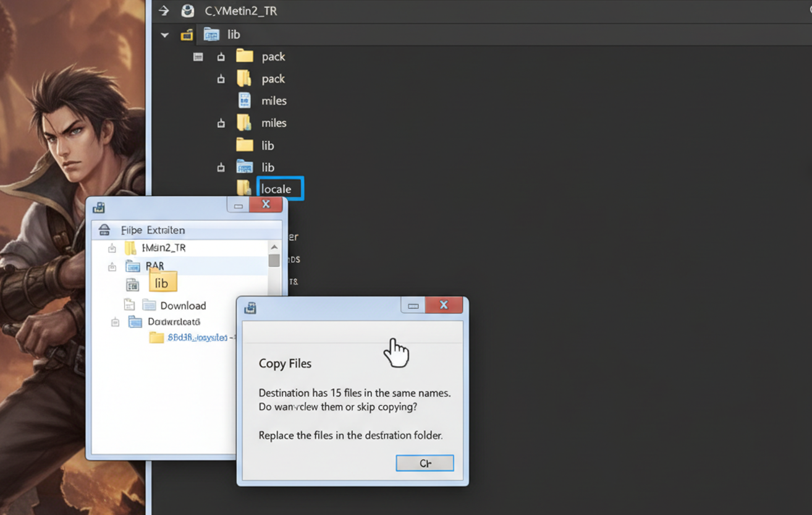
Task: Open the blue 88d3fi_iosysiled link
Action: [x=198, y=338]
